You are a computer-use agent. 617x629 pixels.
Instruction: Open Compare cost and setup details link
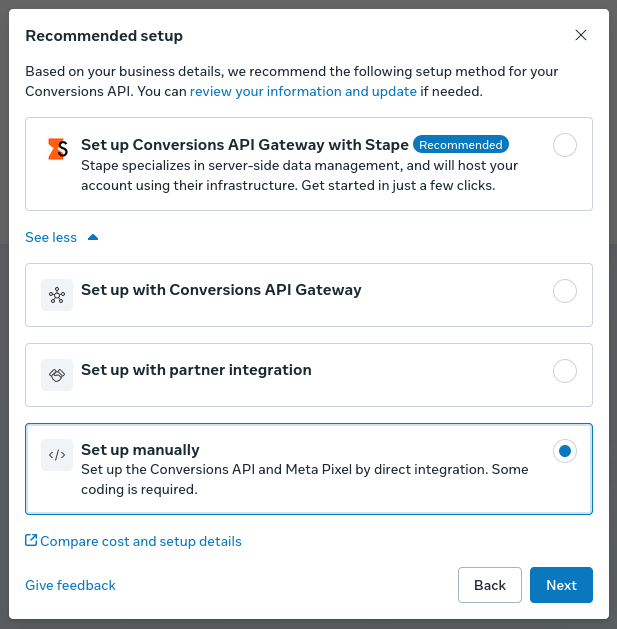(140, 541)
